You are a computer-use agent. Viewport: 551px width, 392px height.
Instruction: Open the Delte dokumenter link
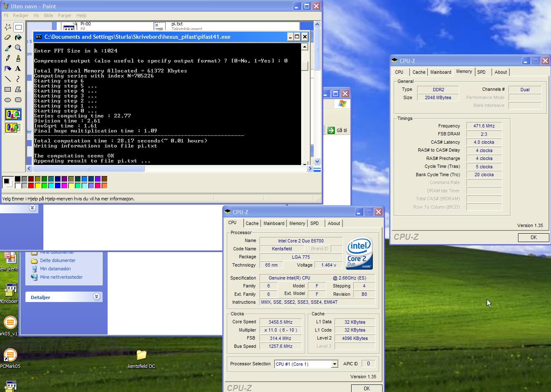click(x=58, y=260)
